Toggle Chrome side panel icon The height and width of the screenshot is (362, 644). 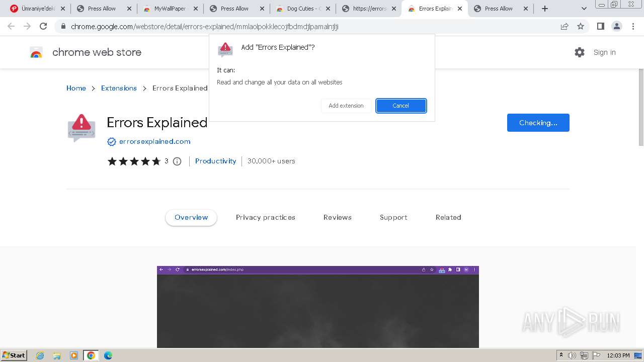600,26
